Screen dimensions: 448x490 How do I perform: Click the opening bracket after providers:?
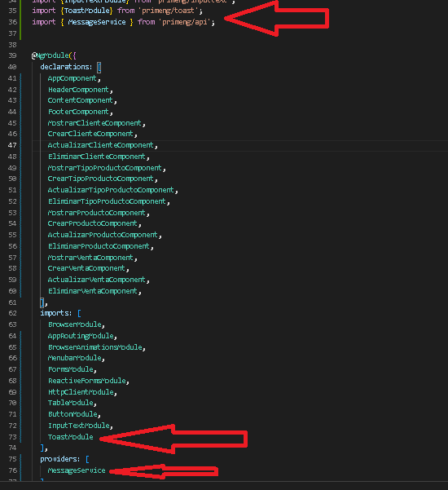pyautogui.click(x=87, y=459)
